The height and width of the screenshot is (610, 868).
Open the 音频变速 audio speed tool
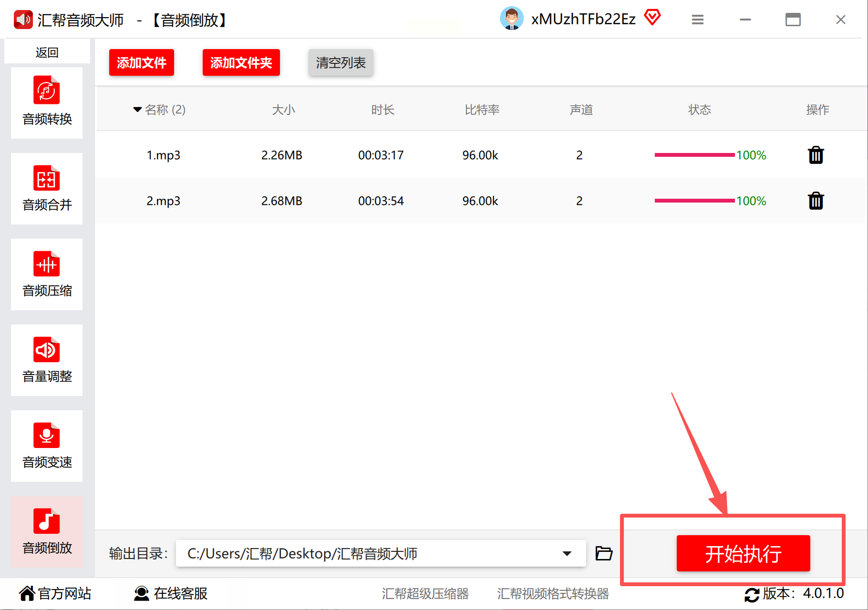tap(47, 446)
